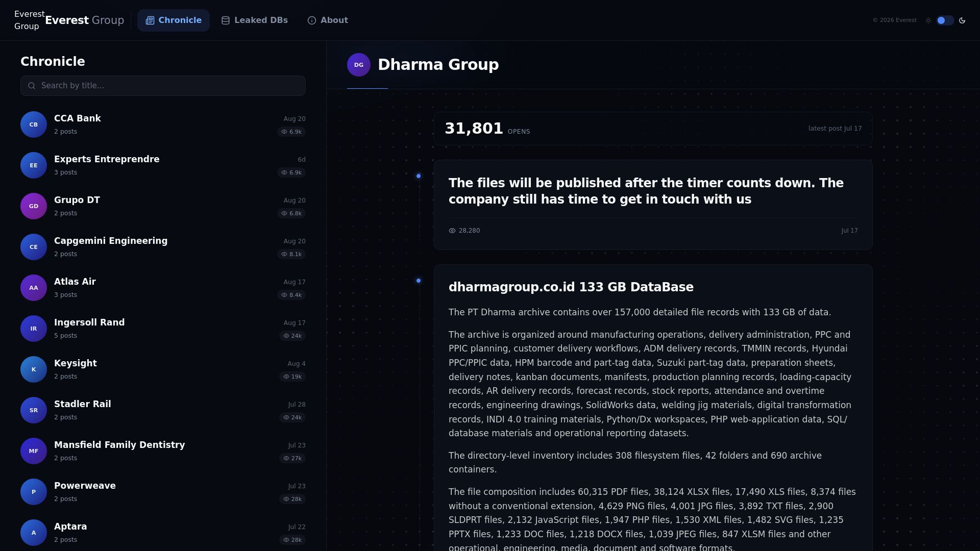Open the Experts Entreprendre entry
The height and width of the screenshot is (551, 980).
163,165
